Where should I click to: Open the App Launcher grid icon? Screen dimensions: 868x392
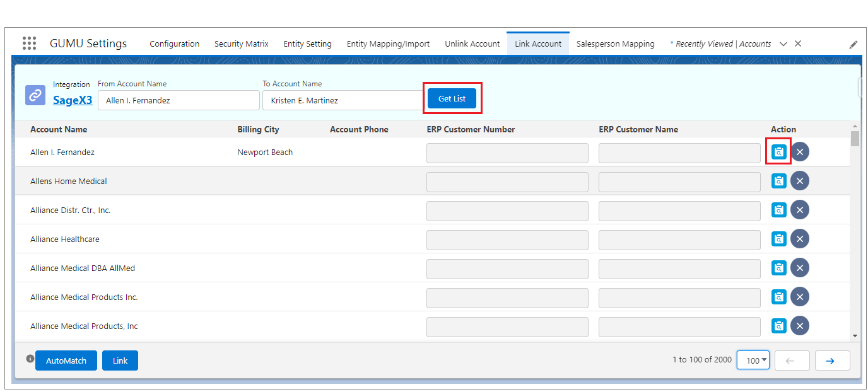point(29,43)
